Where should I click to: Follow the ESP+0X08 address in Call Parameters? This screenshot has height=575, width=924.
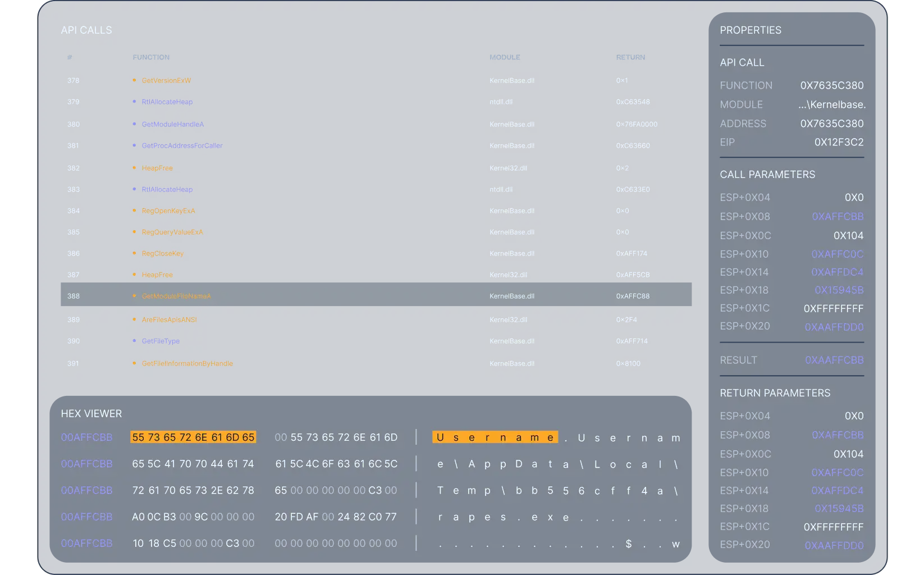[x=838, y=216]
